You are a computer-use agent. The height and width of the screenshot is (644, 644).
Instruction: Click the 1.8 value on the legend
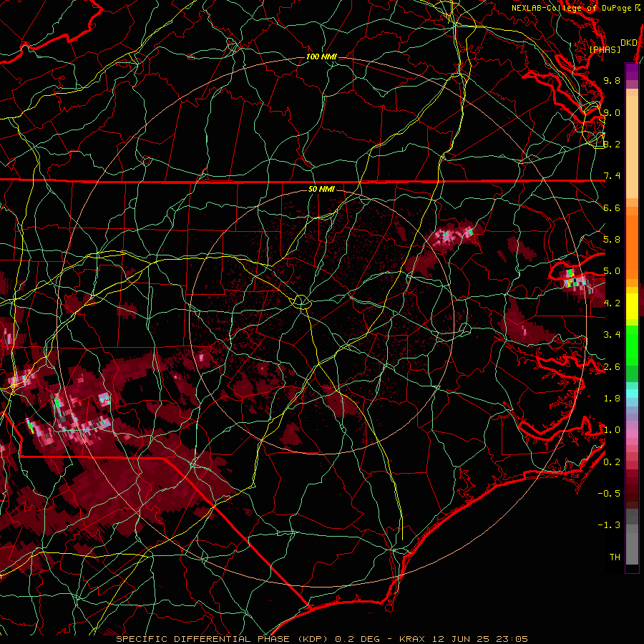[612, 399]
